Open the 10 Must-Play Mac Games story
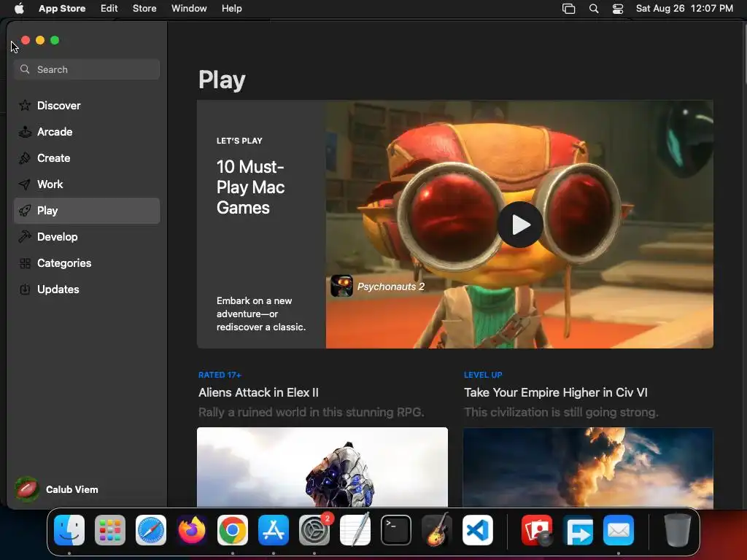 pyautogui.click(x=251, y=187)
